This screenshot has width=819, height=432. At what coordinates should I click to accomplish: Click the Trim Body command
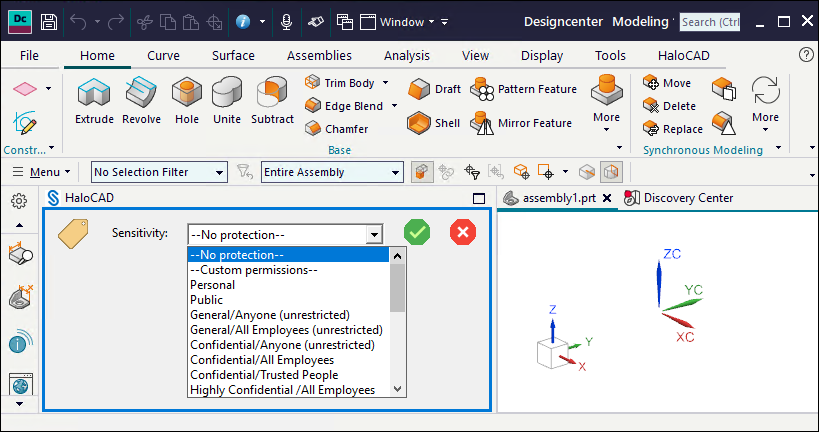(340, 83)
